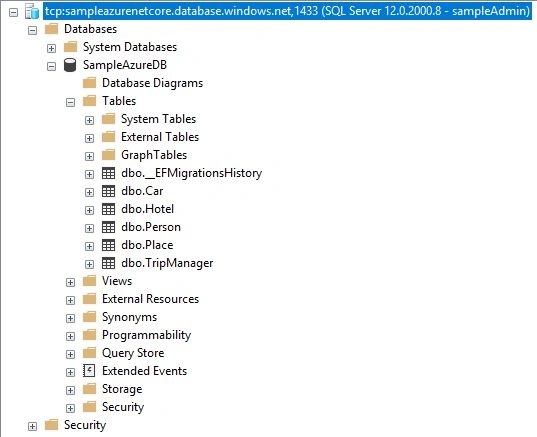Viewport: 537px width, 437px height.
Task: Collapse the Databases node
Action: (x=33, y=30)
